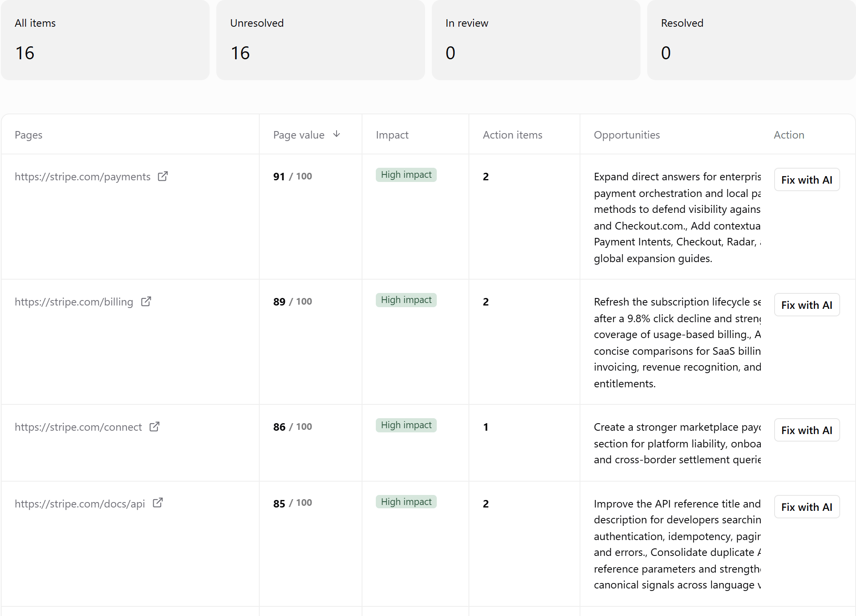Image resolution: width=856 pixels, height=616 pixels.
Task: Filter by Unresolved card
Action: click(x=321, y=40)
